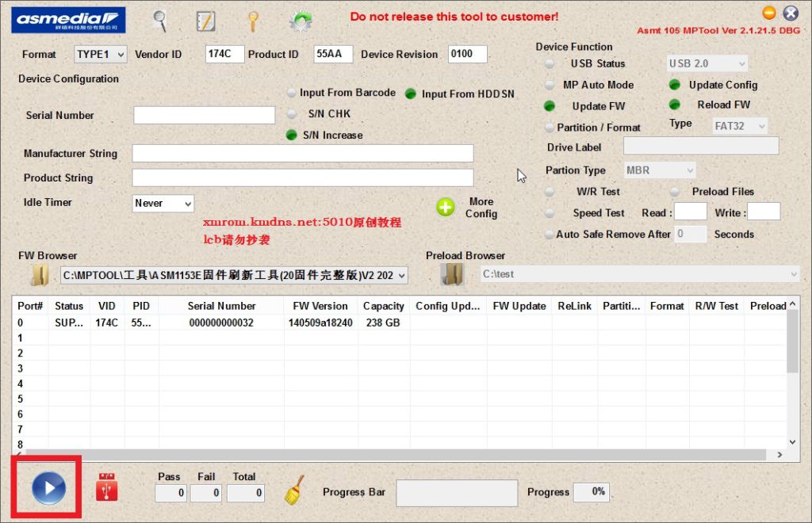Click the FW Version column header
The image size is (812, 523).
point(320,306)
